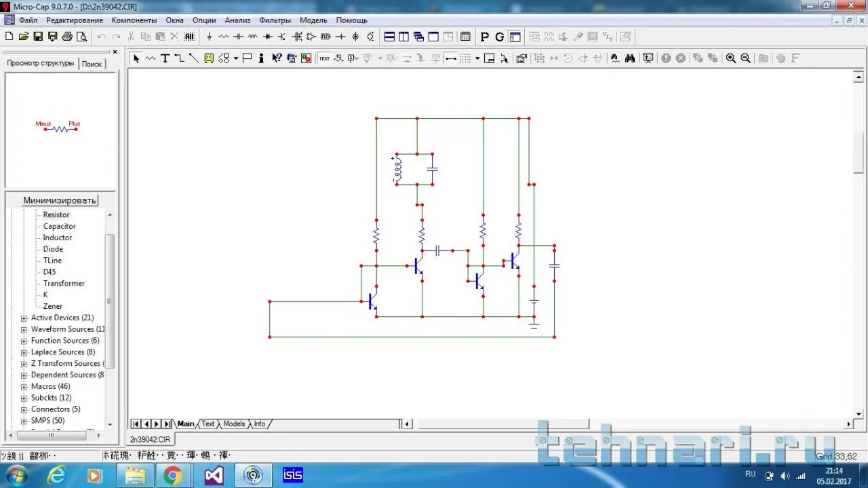
Task: Click the Минимизировать button
Action: pyautogui.click(x=60, y=200)
